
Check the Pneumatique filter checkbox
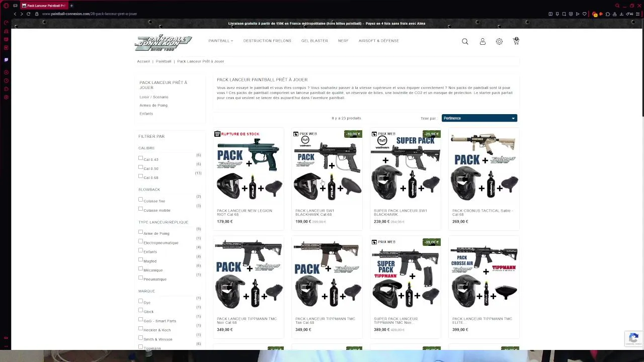[140, 278]
